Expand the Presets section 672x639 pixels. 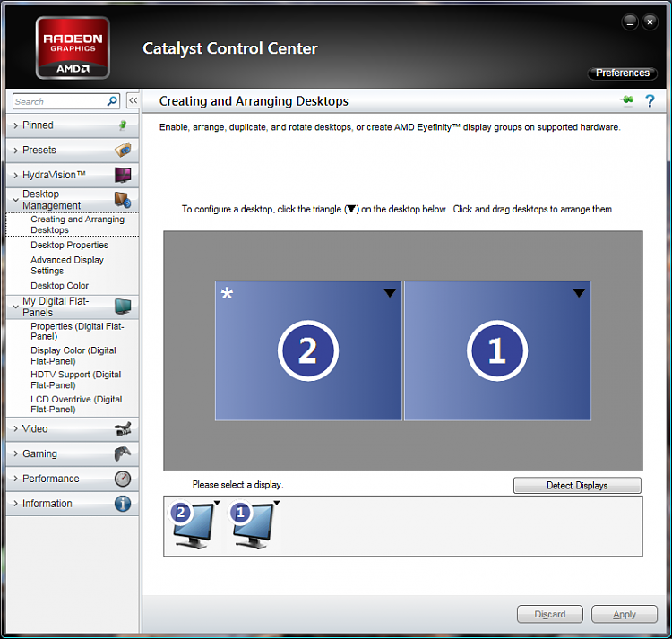tap(72, 150)
